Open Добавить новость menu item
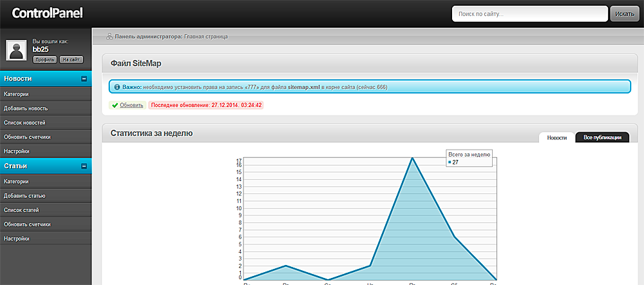Viewport: 644px width, 285px height. (x=46, y=108)
